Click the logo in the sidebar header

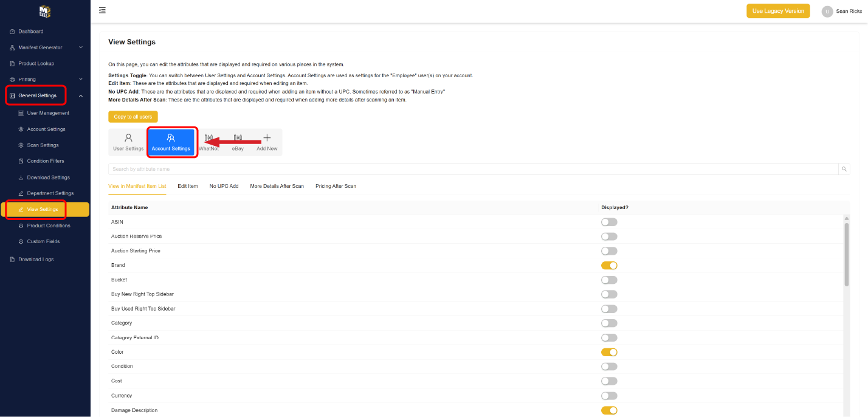(x=44, y=11)
